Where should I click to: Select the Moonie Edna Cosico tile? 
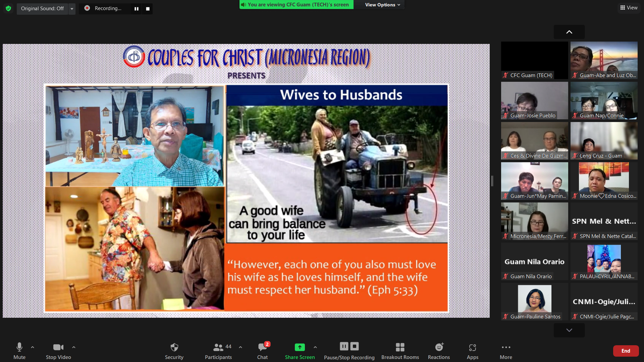point(604,181)
